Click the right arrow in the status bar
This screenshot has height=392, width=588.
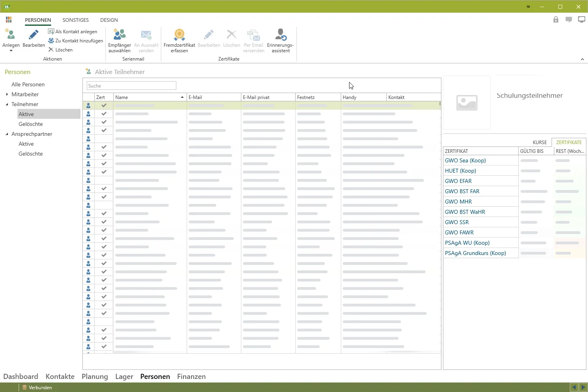[583, 387]
